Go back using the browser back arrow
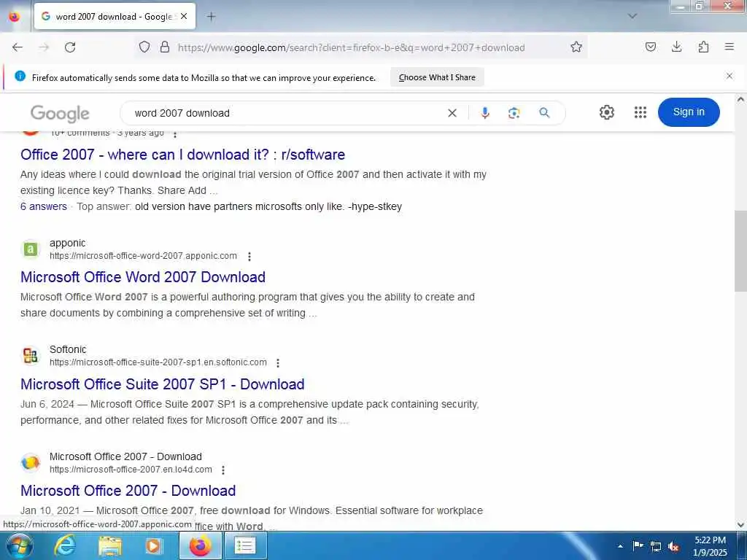The width and height of the screenshot is (747, 560). [18, 47]
